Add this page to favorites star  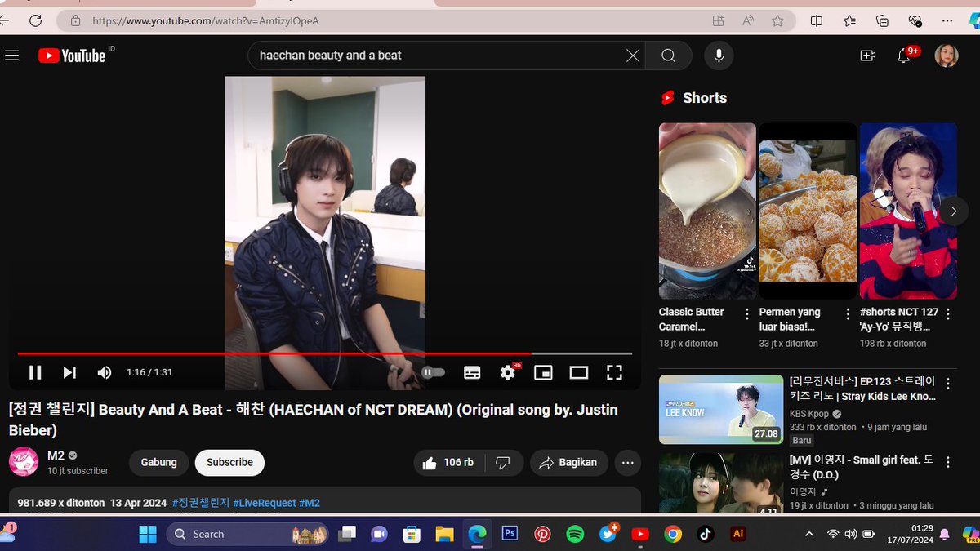[x=777, y=21]
